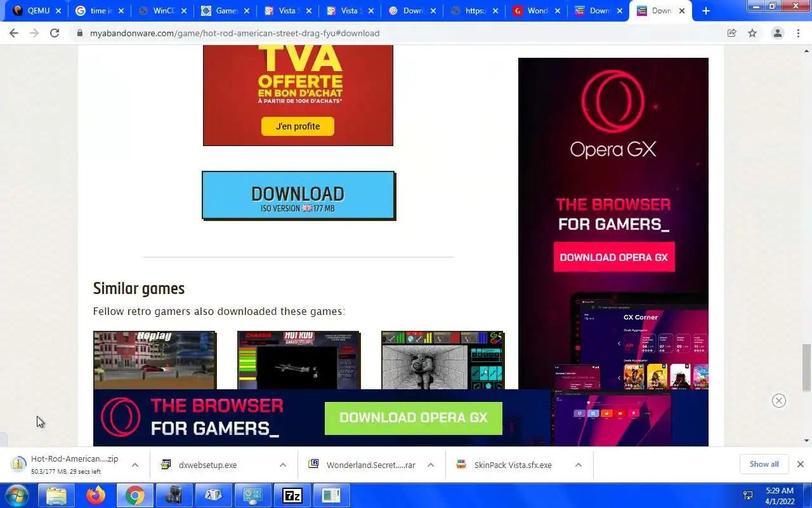The image size is (812, 508).
Task: Close the active download page tab
Action: tap(682, 11)
